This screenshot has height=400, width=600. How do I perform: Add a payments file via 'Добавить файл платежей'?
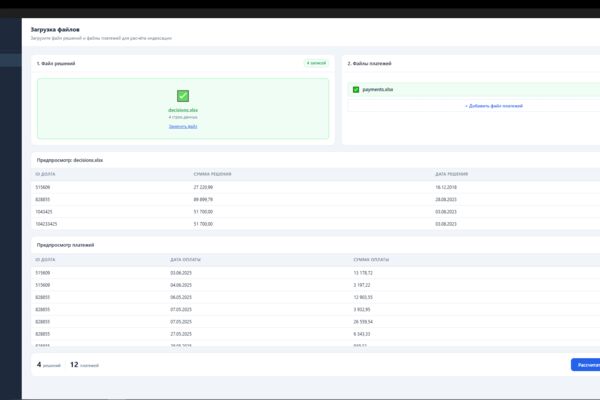point(494,106)
